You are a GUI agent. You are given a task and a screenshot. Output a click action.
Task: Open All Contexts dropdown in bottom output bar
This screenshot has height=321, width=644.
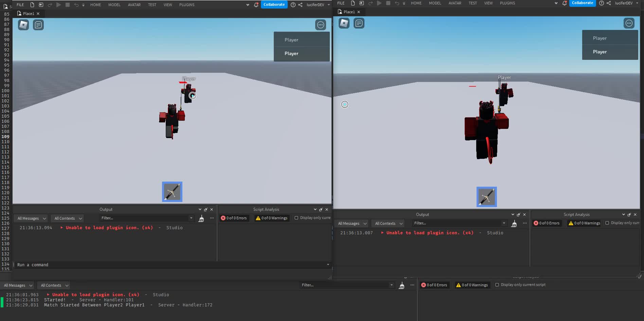[x=54, y=285]
